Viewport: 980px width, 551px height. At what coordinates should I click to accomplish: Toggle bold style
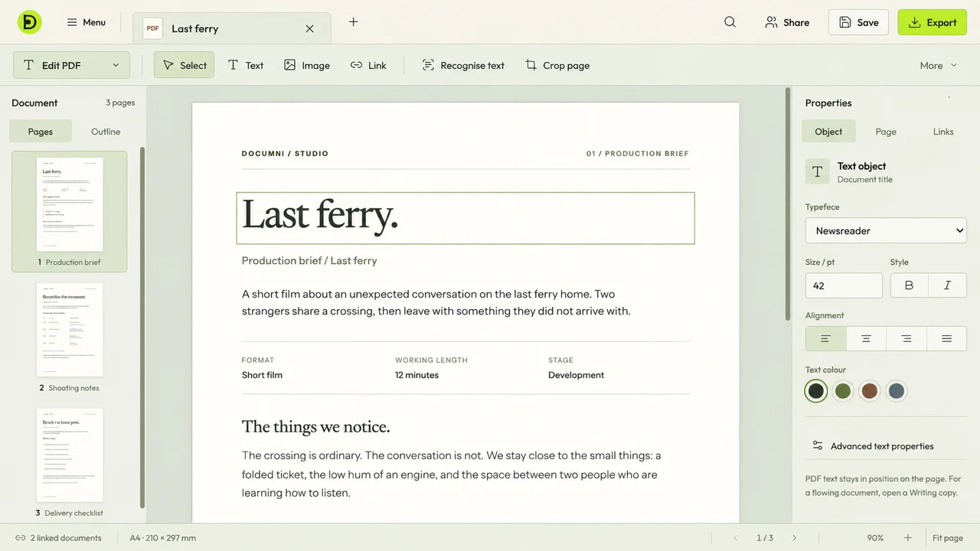910,285
